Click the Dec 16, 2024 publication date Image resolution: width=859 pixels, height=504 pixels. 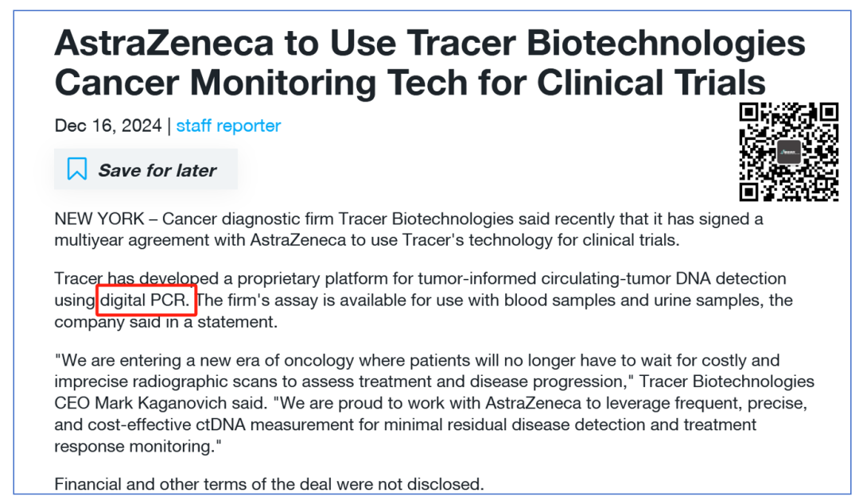tap(107, 126)
